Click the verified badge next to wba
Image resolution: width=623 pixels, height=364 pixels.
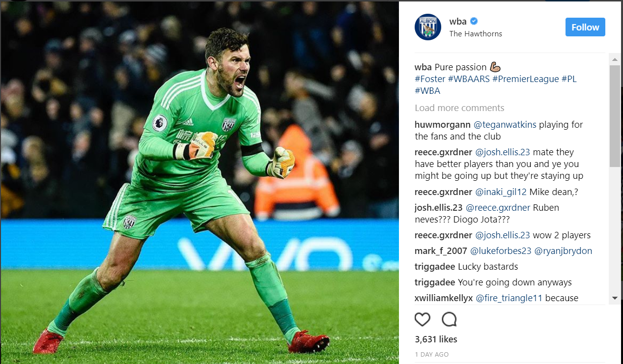coord(475,21)
